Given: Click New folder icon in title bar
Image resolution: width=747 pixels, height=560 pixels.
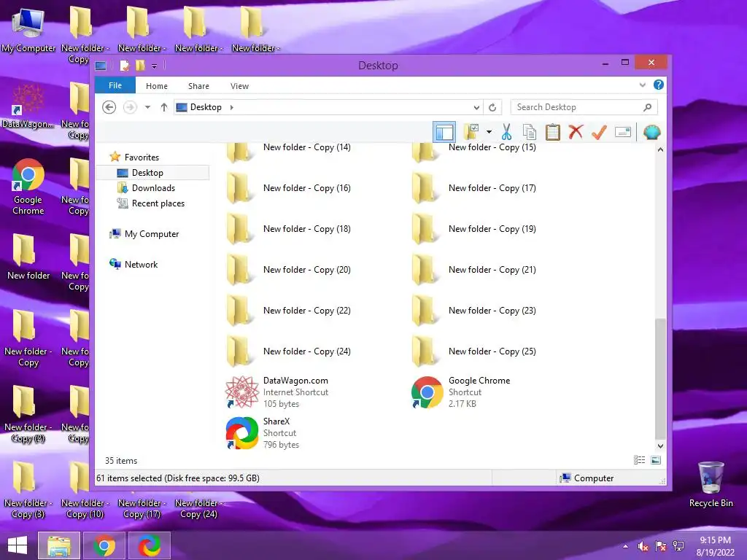Looking at the screenshot, I should point(140,65).
